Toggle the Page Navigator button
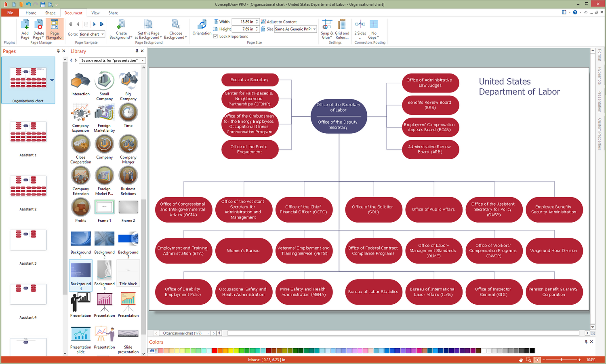This screenshot has width=606, height=364. click(x=55, y=29)
